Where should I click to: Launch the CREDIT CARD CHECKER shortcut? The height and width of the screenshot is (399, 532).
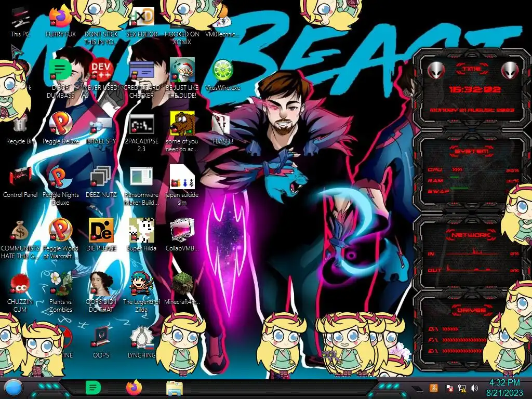click(x=142, y=79)
